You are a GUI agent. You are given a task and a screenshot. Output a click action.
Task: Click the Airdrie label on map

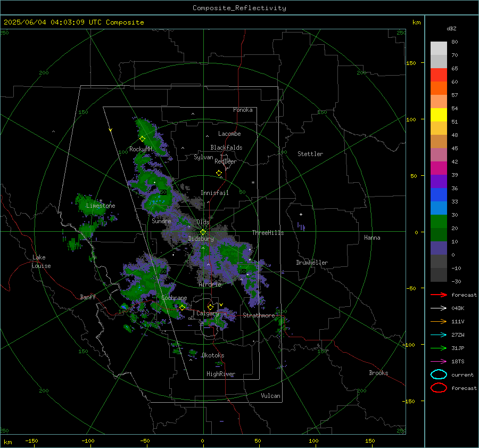coord(210,284)
